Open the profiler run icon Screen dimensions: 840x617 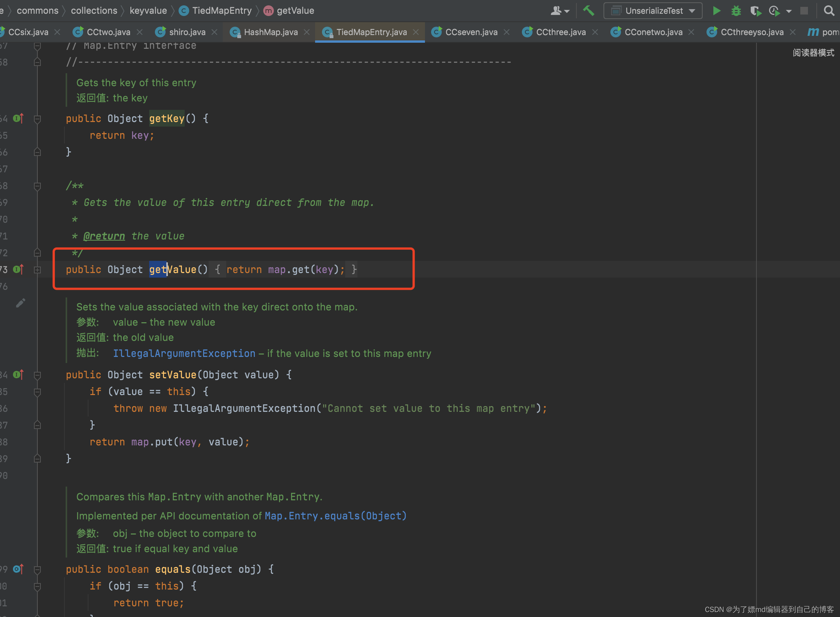click(x=774, y=11)
